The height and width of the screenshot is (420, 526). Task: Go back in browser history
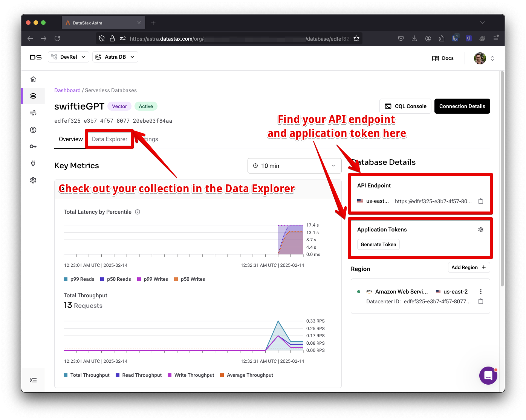(x=30, y=38)
